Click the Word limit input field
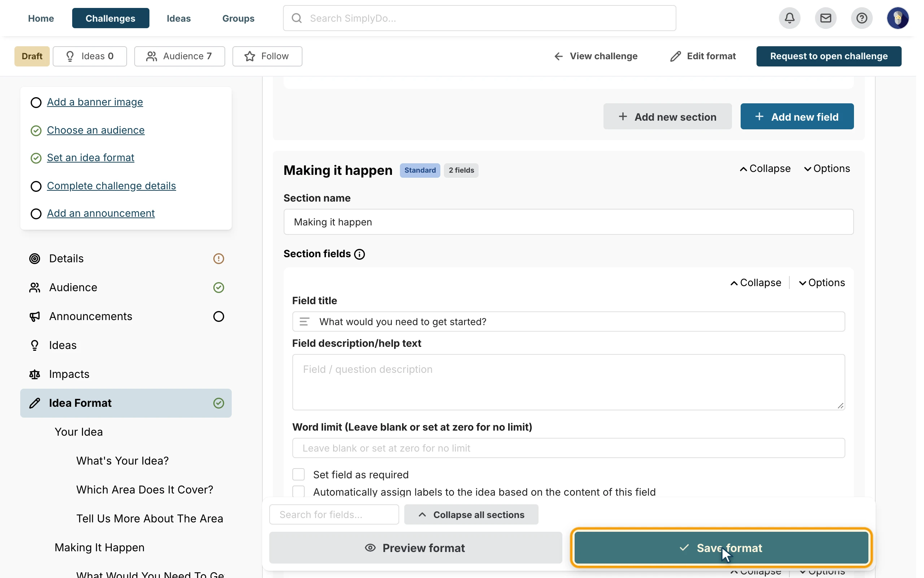The height and width of the screenshot is (578, 924). tap(568, 448)
